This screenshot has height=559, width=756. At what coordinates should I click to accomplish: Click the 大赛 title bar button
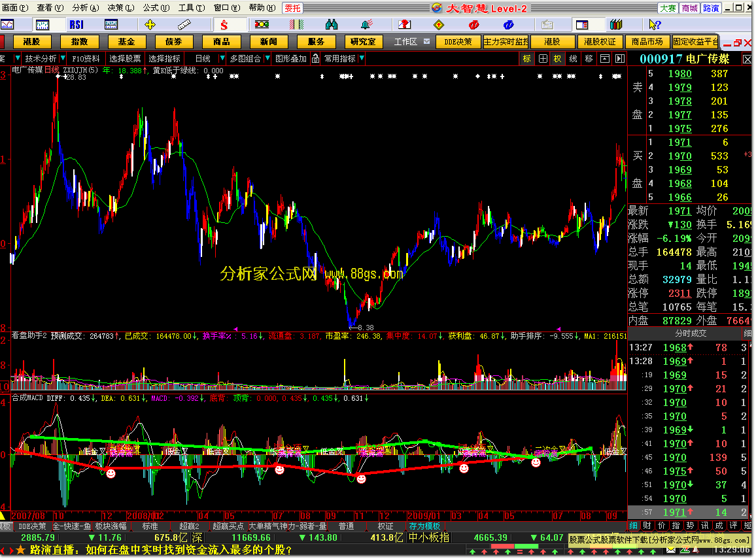click(668, 8)
